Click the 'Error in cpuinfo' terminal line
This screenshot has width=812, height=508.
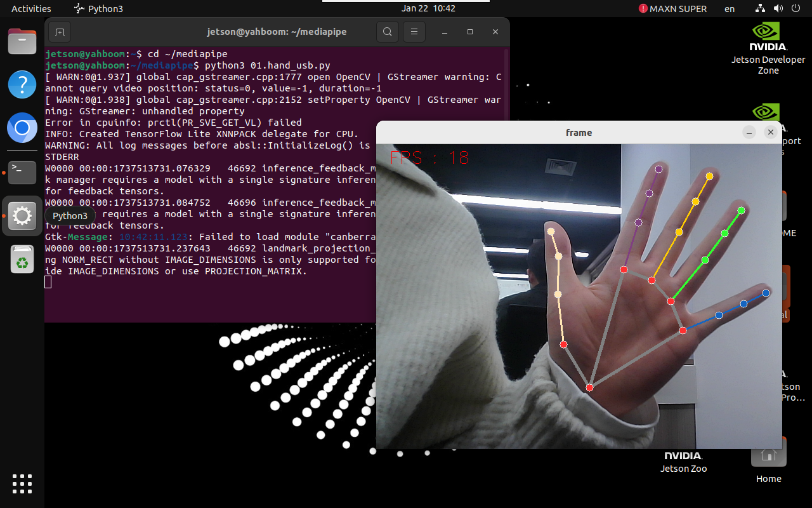point(173,123)
